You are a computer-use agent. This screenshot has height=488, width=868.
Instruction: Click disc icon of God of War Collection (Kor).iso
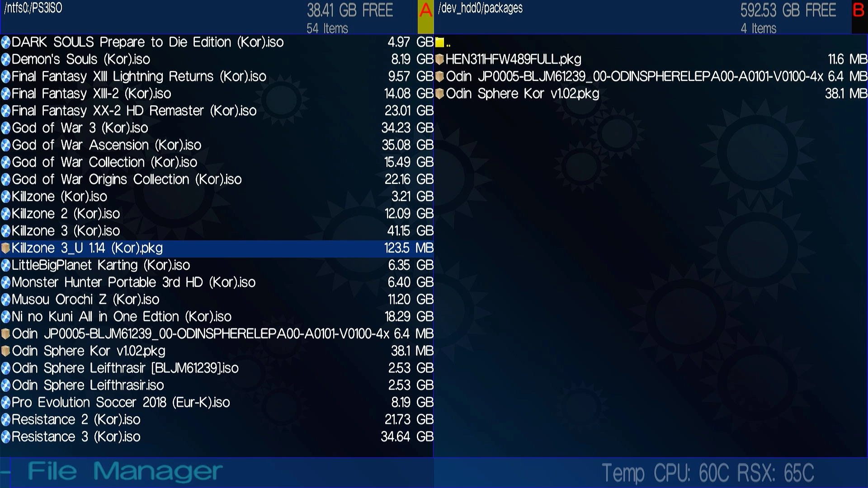point(6,163)
